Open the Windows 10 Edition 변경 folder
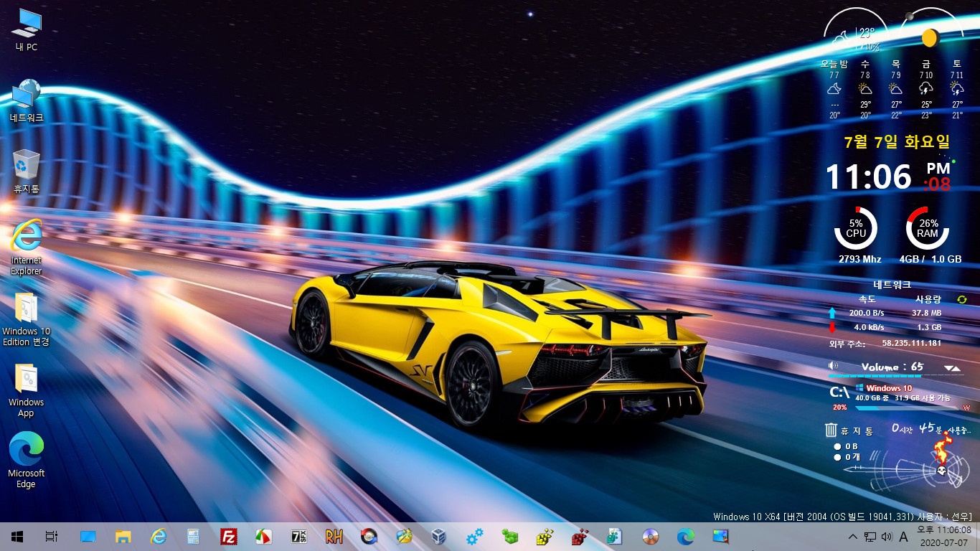980x551 pixels. coord(27,319)
